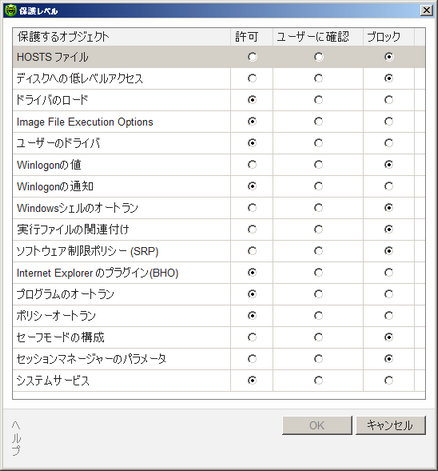Click the キャンセル button
The image size is (438, 471).
pyautogui.click(x=390, y=425)
